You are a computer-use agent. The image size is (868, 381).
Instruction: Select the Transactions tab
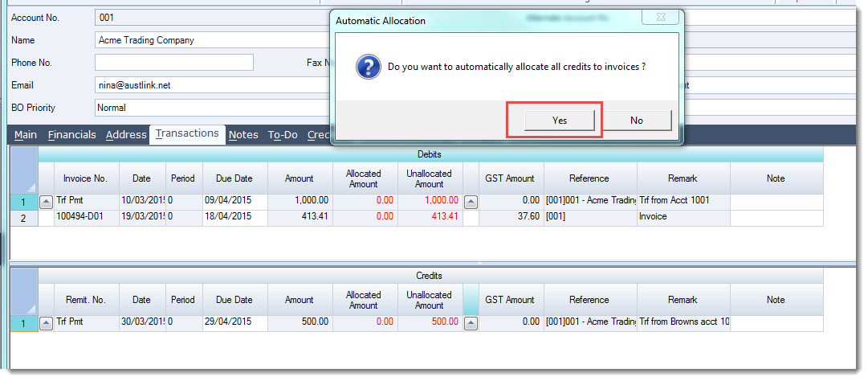(x=187, y=133)
